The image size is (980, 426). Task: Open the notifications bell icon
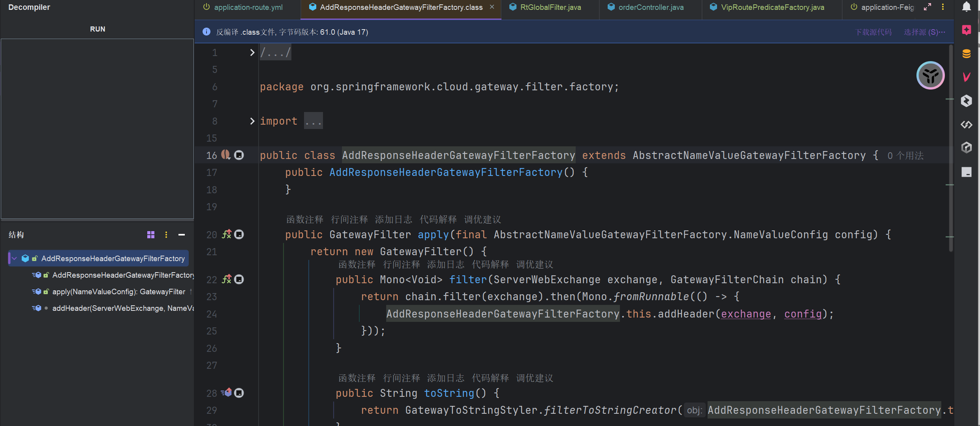coord(966,7)
